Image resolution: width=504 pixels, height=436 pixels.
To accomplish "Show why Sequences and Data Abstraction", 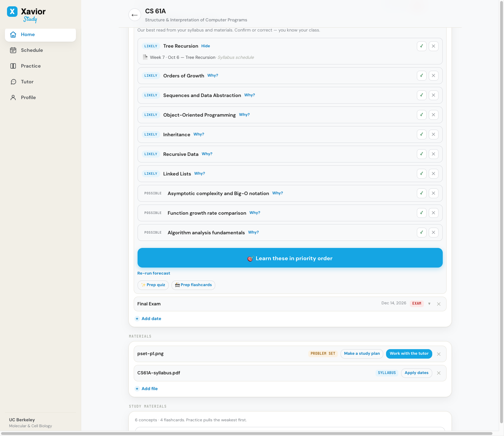I will tap(250, 95).
